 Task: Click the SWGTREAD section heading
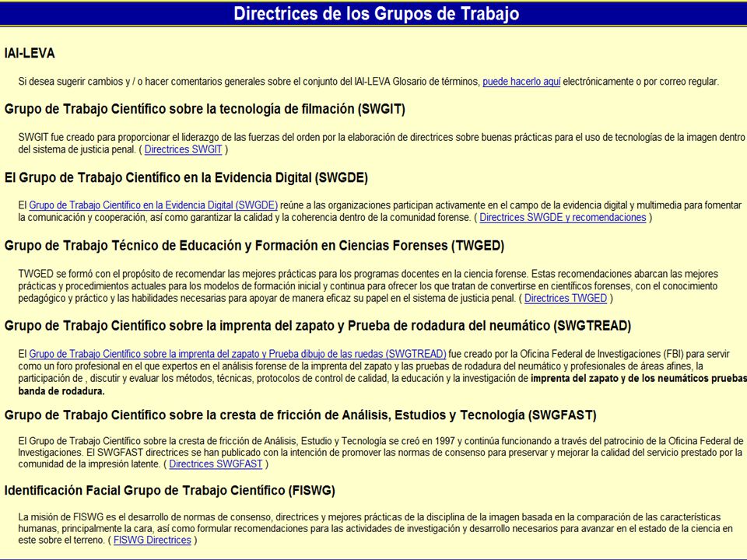(x=317, y=326)
